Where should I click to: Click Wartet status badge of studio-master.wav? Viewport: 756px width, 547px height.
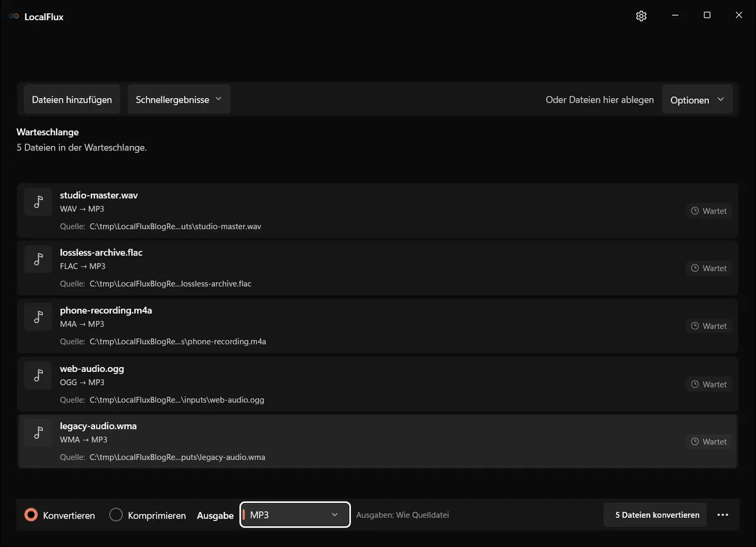click(x=709, y=211)
